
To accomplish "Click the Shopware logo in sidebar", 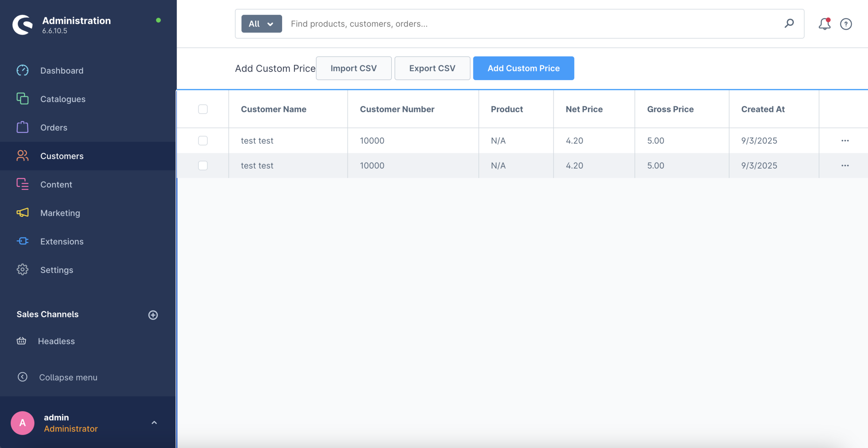I will click(22, 24).
